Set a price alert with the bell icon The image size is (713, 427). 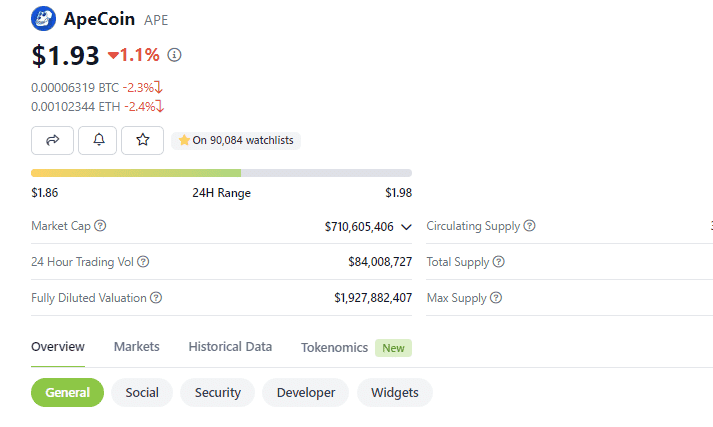tap(97, 140)
